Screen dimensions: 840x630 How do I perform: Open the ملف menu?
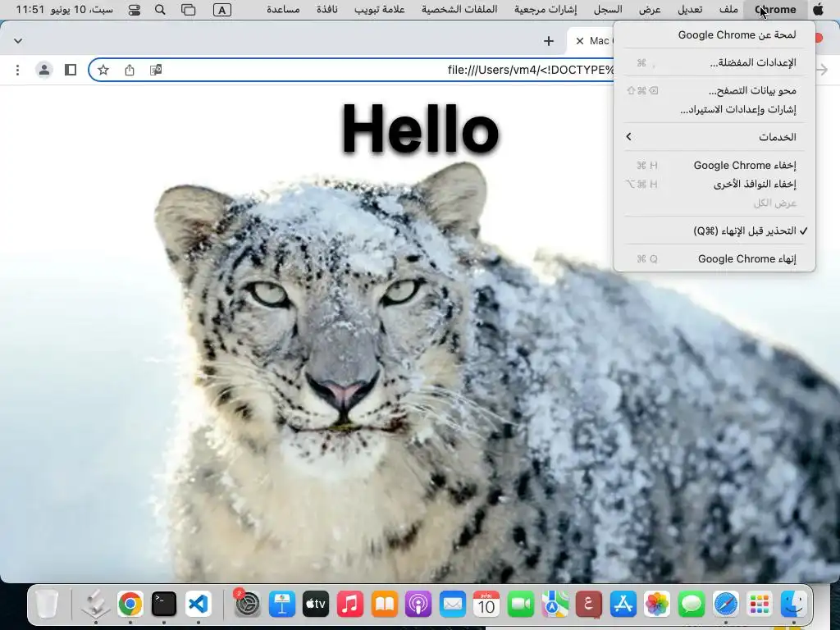coord(728,10)
